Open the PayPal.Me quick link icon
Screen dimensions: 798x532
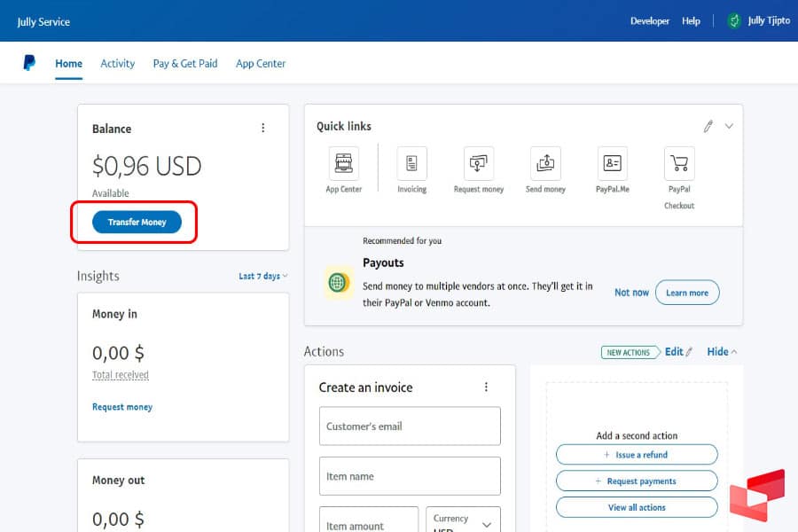(x=613, y=164)
